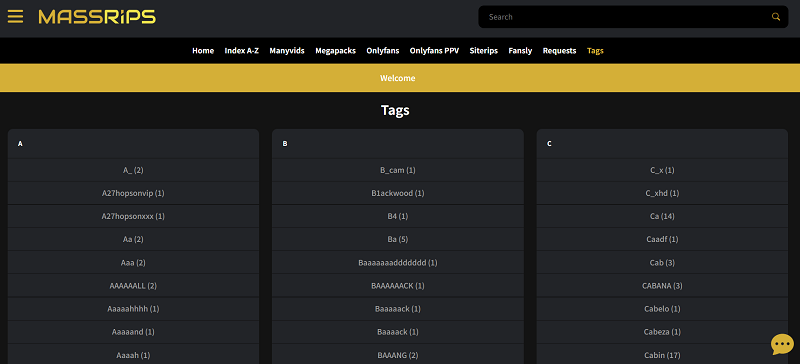Open the Caadf (1) tag
This screenshot has width=800, height=364.
tap(662, 239)
